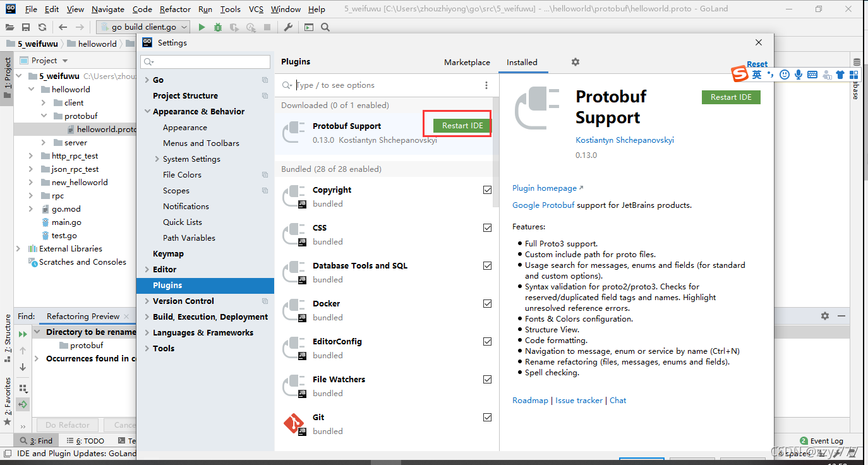Click the Search Everywhere magnifier icon
The height and width of the screenshot is (465, 868).
[x=325, y=27]
